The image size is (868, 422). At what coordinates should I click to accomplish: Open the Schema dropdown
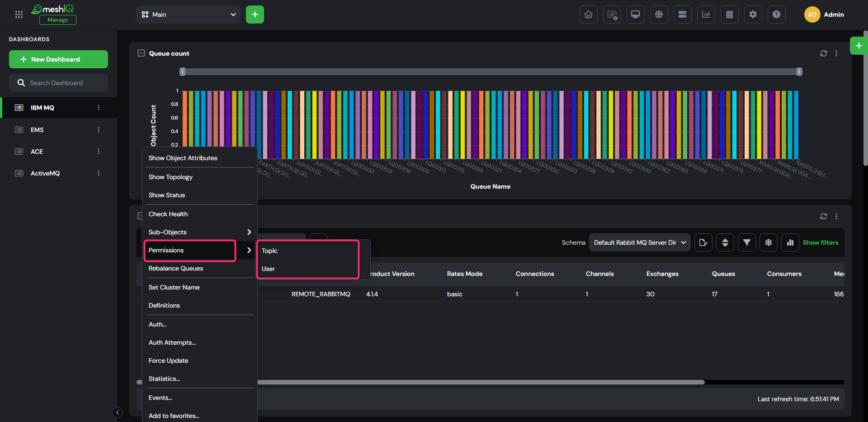(640, 242)
